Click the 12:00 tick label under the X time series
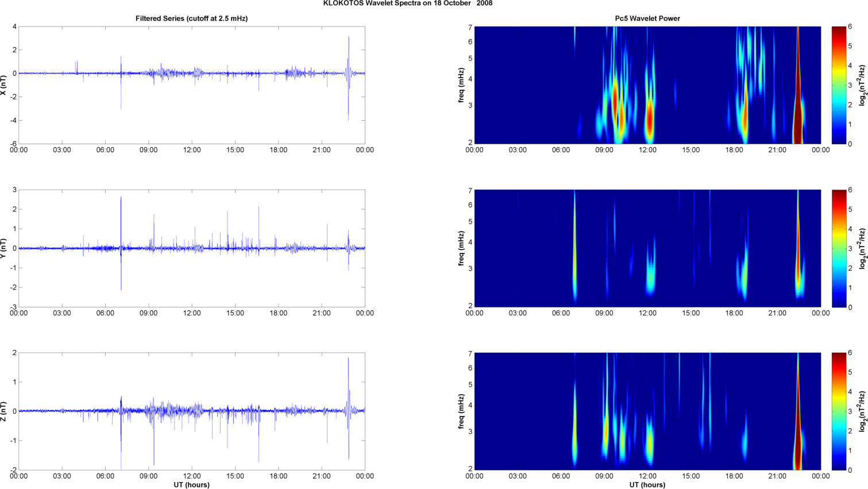This screenshot has height=489, width=868. click(192, 150)
